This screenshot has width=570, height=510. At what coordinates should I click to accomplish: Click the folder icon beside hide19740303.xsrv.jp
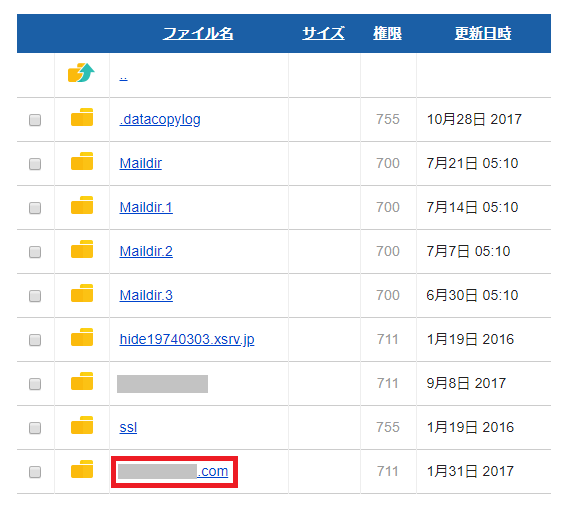[x=82, y=337]
